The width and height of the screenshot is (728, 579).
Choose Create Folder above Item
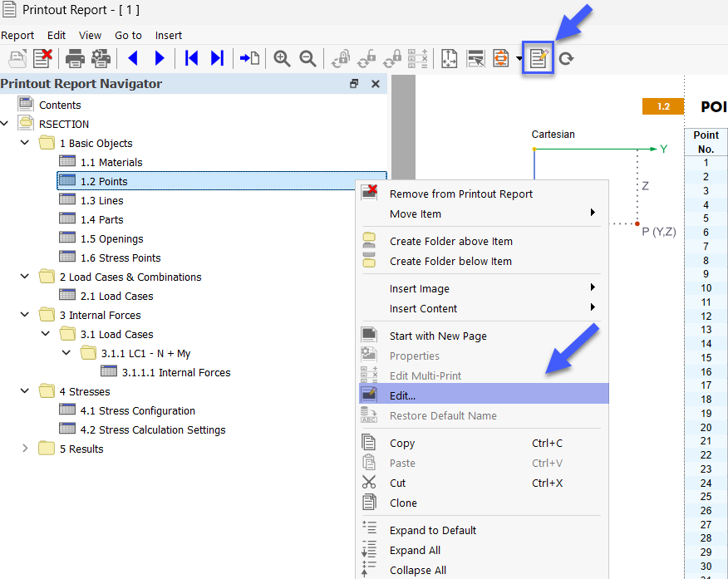pos(482,241)
